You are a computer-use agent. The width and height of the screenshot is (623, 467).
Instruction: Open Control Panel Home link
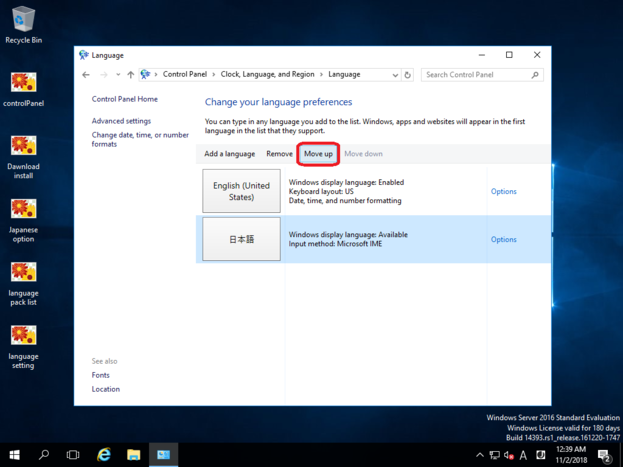(x=124, y=99)
